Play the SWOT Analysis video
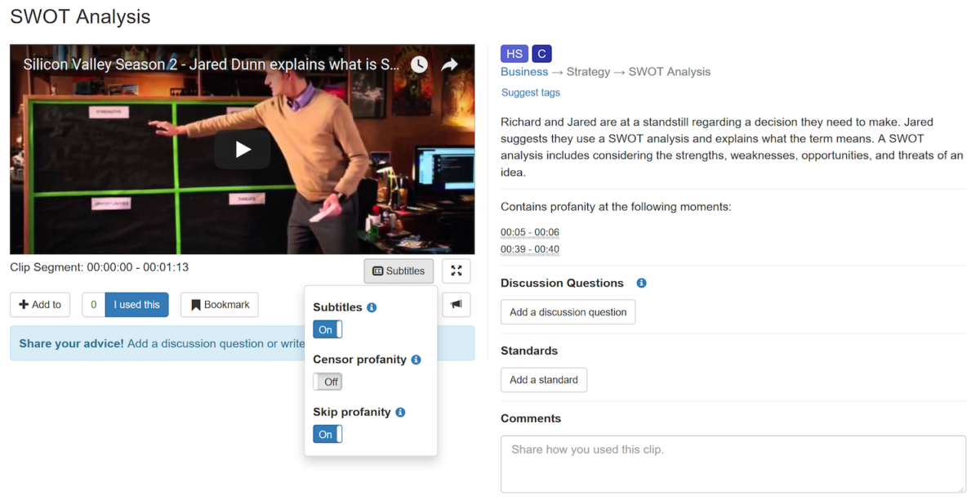 point(242,149)
